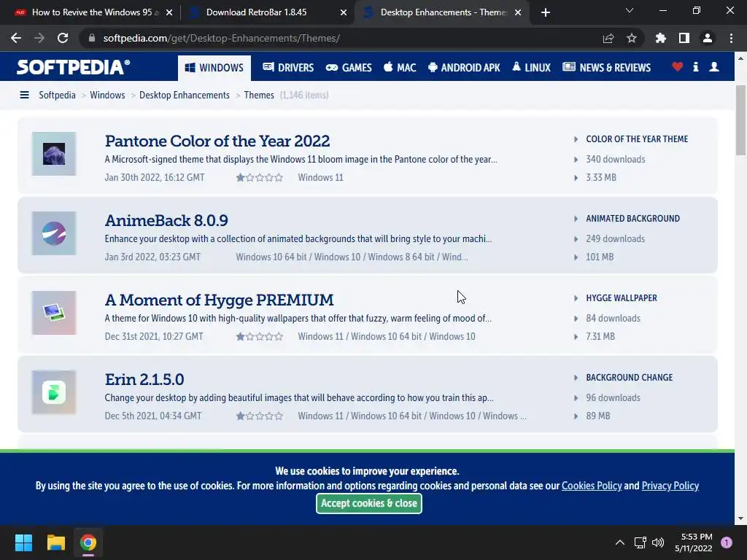Open A Moment of Hygge PREMIUM link
The height and width of the screenshot is (560, 747).
219,300
